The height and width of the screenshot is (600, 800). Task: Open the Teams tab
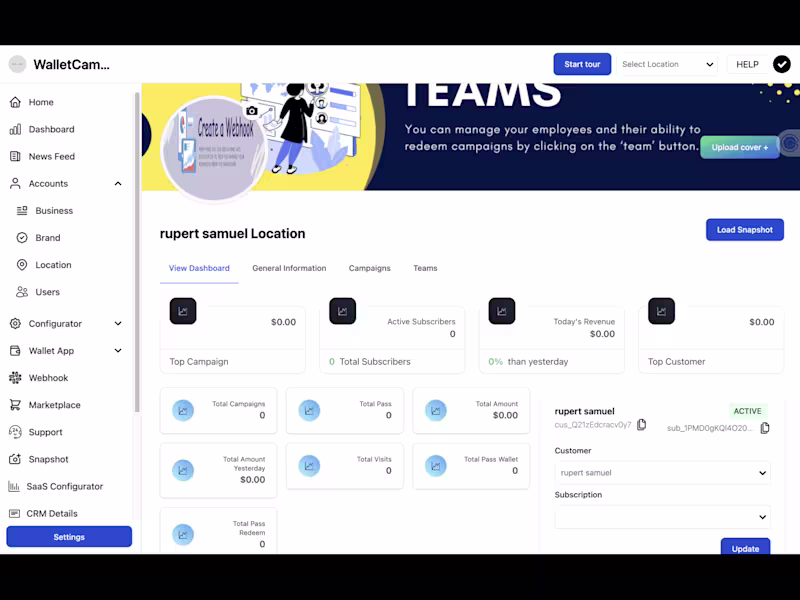point(425,268)
